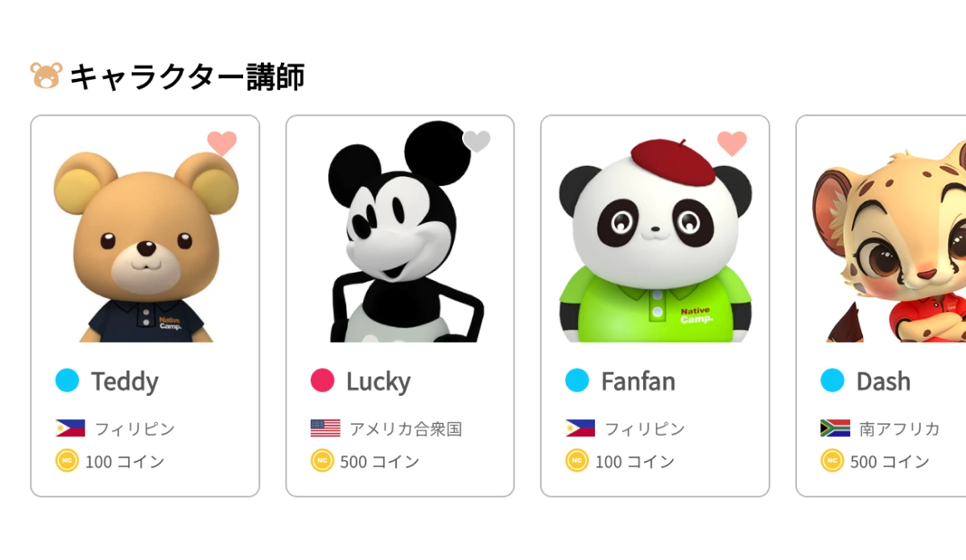Select the Dash teacher name

[x=883, y=381]
